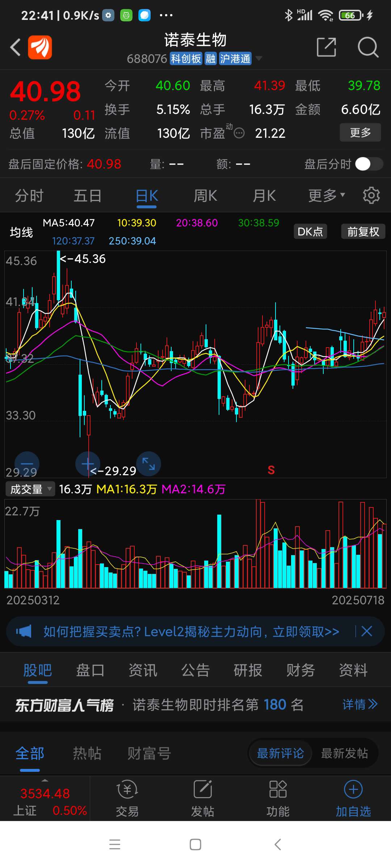
Task: Open the 盘口 tab
Action: coord(90,670)
